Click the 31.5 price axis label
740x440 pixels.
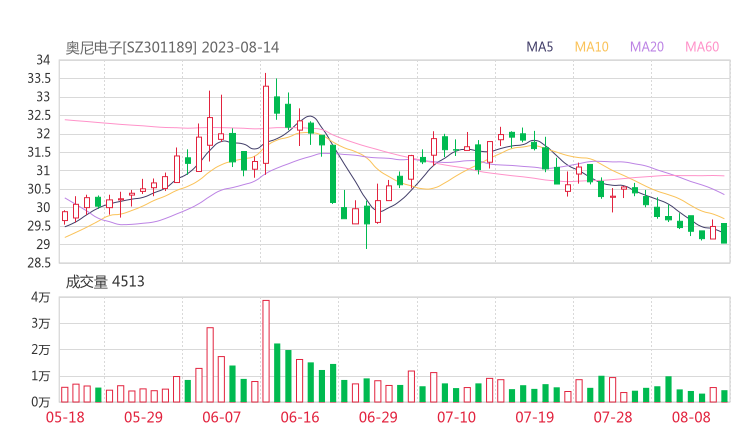[39, 152]
